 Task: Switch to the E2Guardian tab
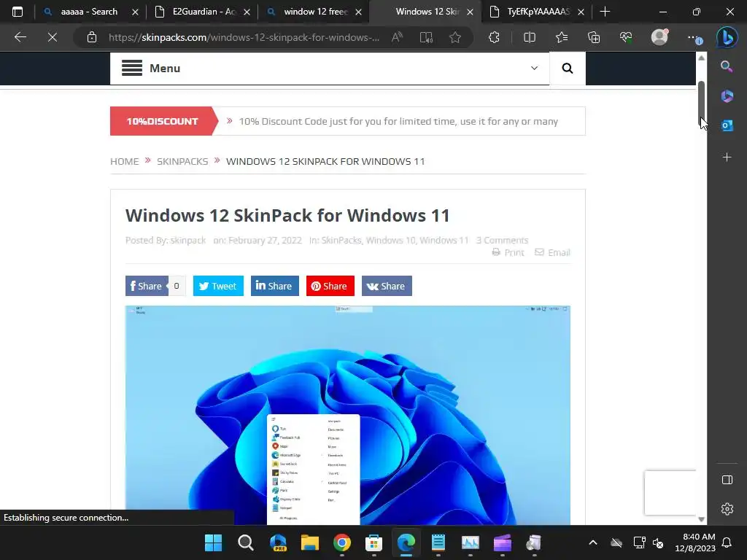click(x=204, y=12)
